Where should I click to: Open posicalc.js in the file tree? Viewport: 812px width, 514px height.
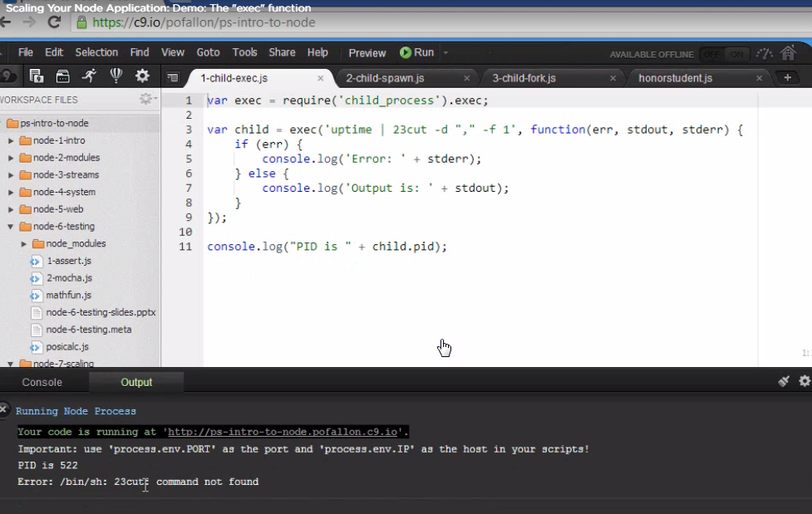pyautogui.click(x=67, y=347)
